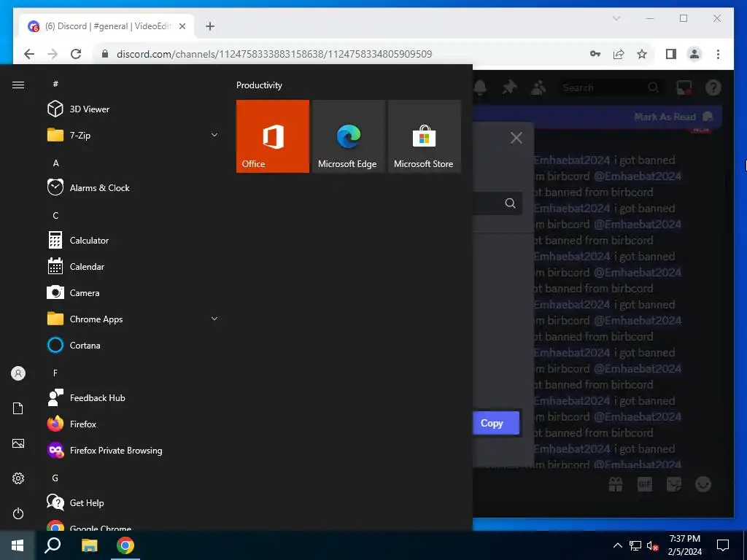This screenshot has height=560, width=747.
Task: Close the Discord dialog with X
Action: [x=516, y=138]
